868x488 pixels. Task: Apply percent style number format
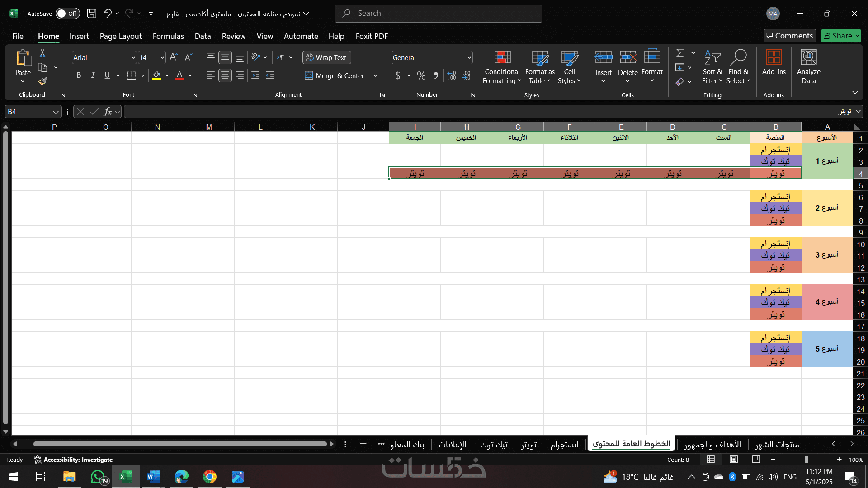click(421, 76)
